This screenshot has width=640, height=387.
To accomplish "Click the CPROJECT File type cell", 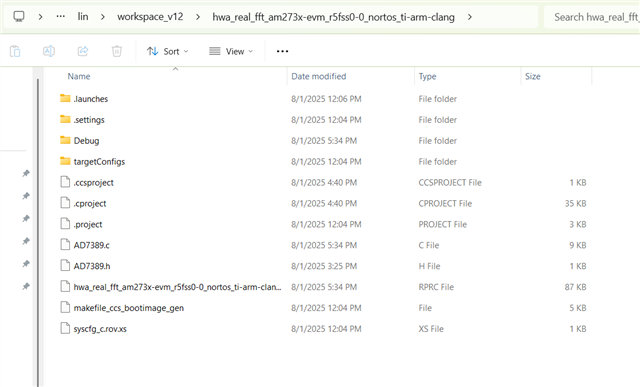I will [x=445, y=203].
